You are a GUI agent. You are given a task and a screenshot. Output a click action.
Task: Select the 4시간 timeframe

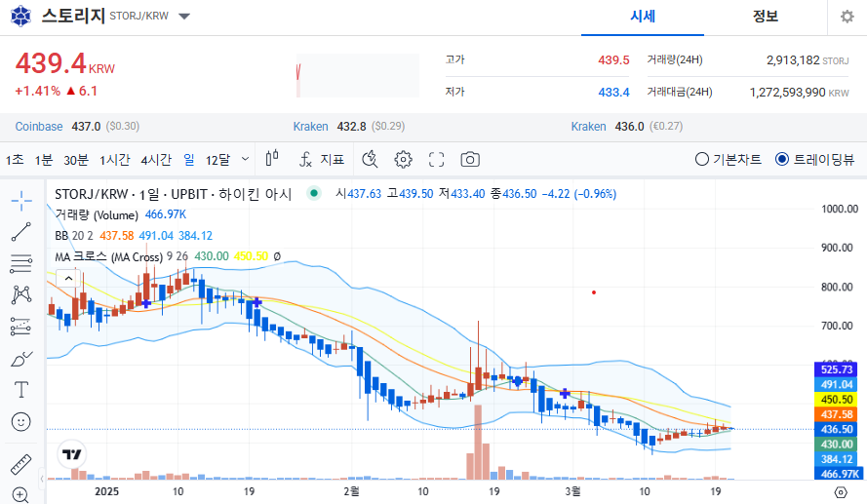pos(156,160)
